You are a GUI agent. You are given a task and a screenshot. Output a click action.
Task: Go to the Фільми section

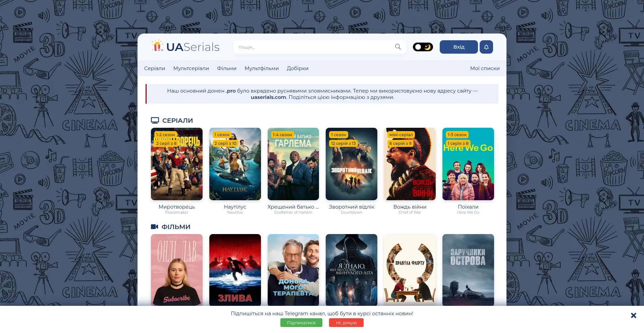pos(227,68)
